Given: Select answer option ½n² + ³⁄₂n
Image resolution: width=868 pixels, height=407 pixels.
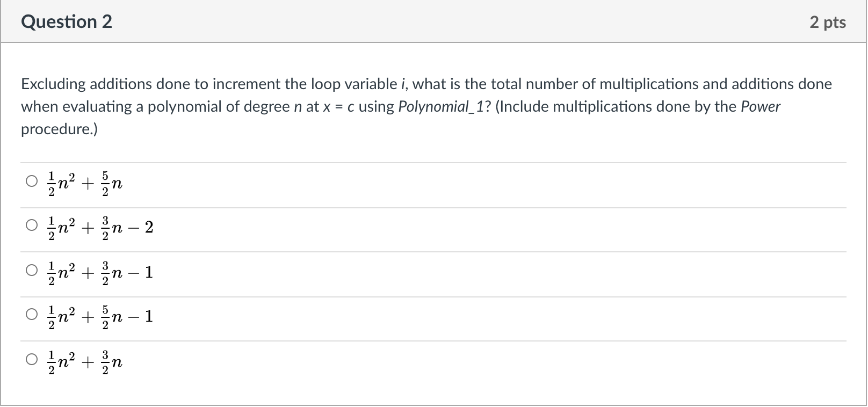Looking at the screenshot, I should click(x=32, y=360).
